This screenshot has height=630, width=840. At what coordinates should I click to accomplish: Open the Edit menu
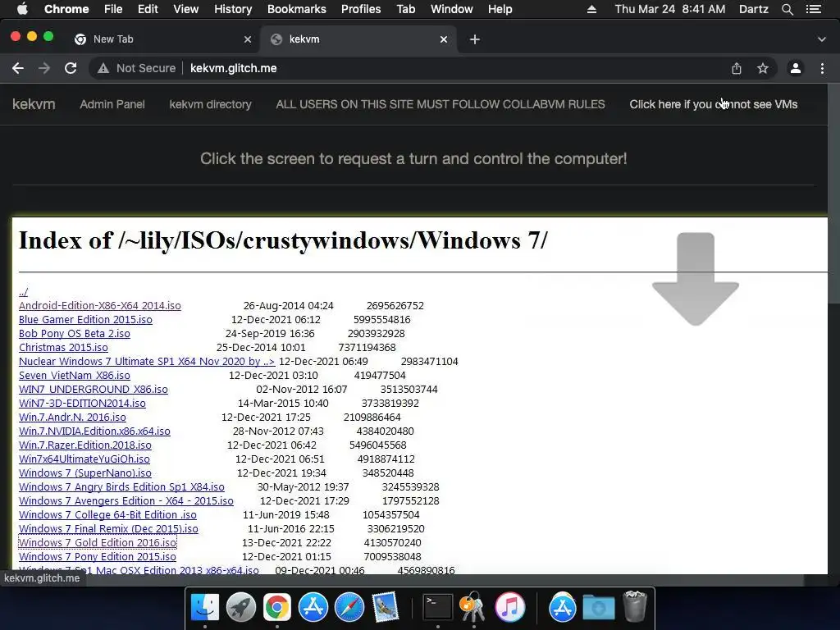pos(148,9)
